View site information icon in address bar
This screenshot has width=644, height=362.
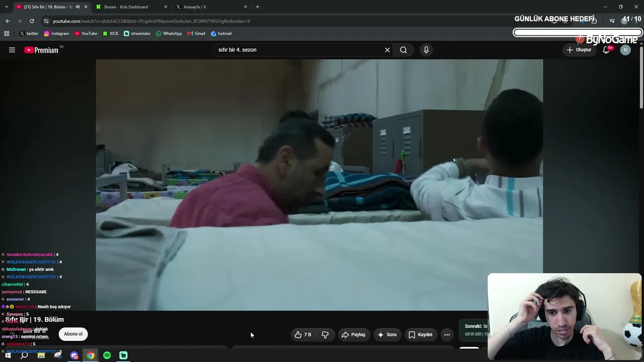pyautogui.click(x=46, y=21)
